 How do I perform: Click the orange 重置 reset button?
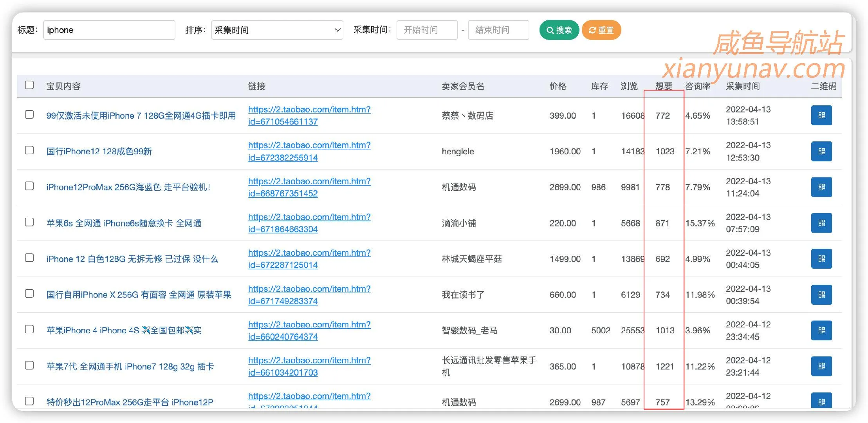point(601,30)
